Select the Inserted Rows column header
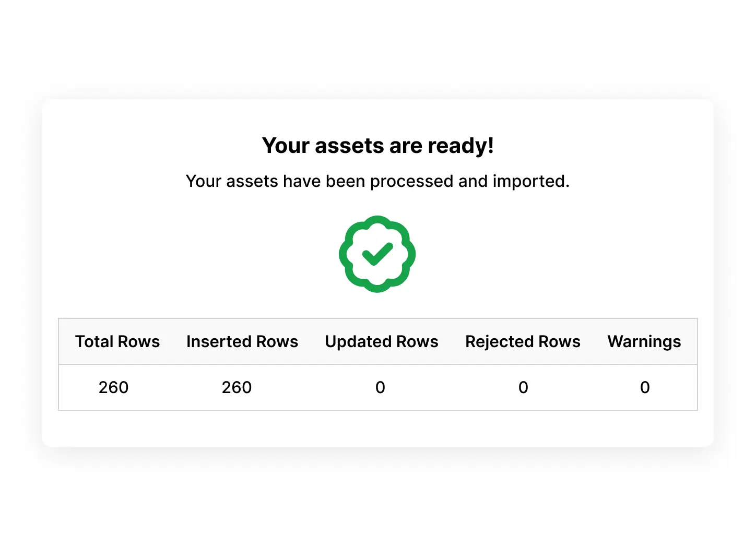The width and height of the screenshot is (756, 546). click(x=242, y=341)
